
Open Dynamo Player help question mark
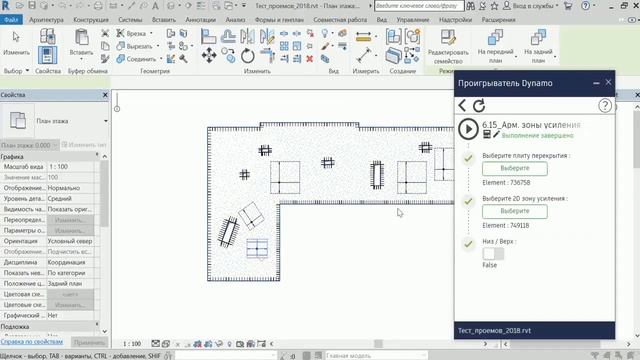605,106
